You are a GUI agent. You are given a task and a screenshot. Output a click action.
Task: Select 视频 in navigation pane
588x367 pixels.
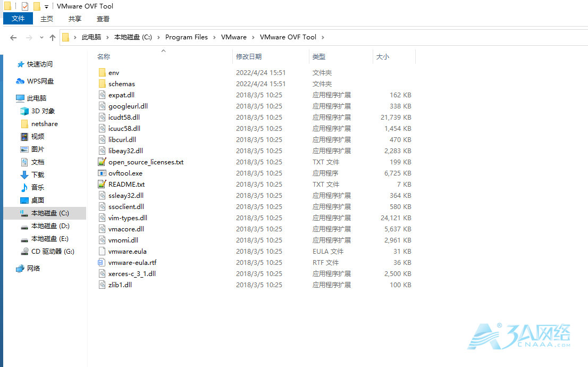click(x=38, y=137)
